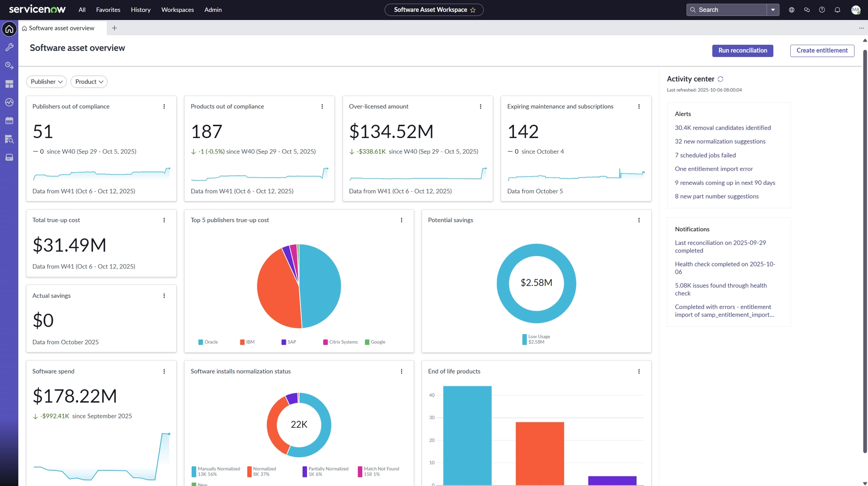
Task: Open Actual savings card options
Action: tap(164, 296)
